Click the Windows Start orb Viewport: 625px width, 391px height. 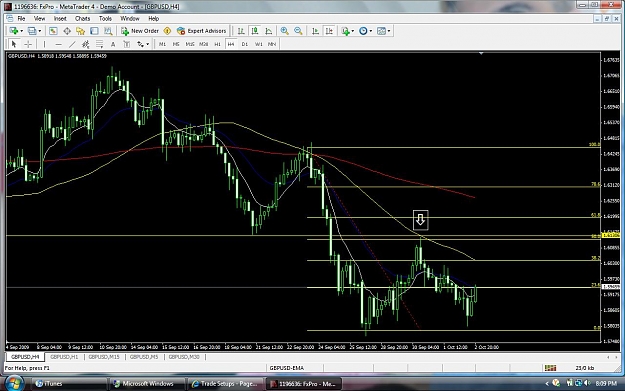click(x=14, y=383)
